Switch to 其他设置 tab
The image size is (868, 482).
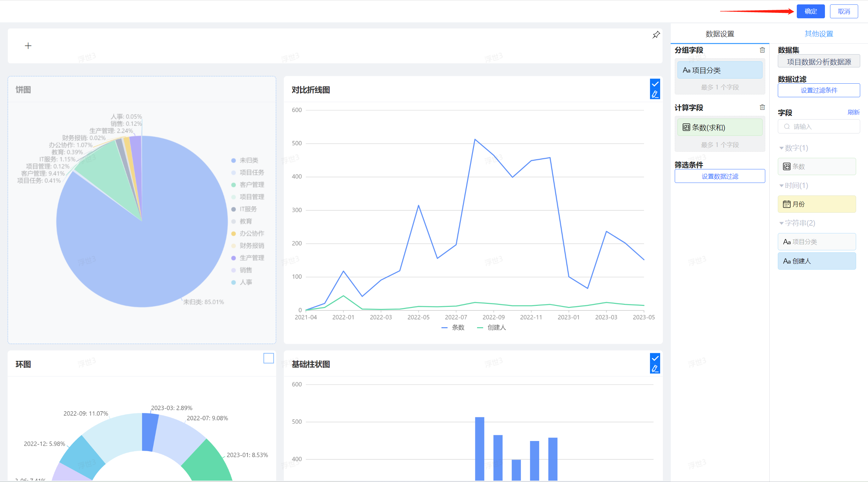(x=819, y=34)
